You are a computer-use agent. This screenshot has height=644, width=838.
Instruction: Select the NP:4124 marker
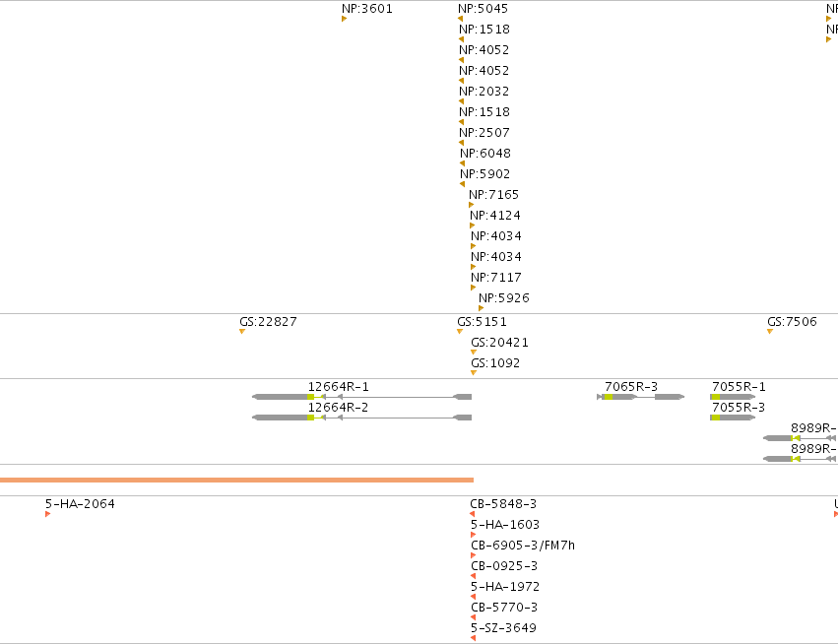click(473, 225)
